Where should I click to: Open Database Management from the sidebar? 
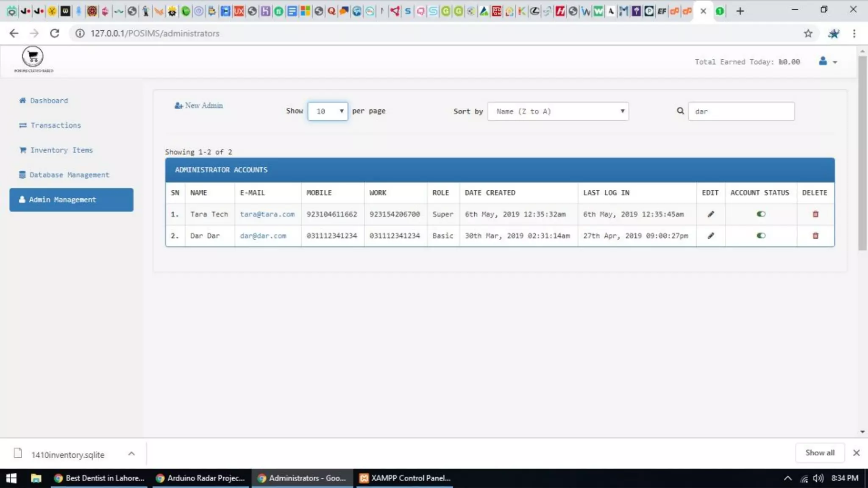[x=64, y=175]
